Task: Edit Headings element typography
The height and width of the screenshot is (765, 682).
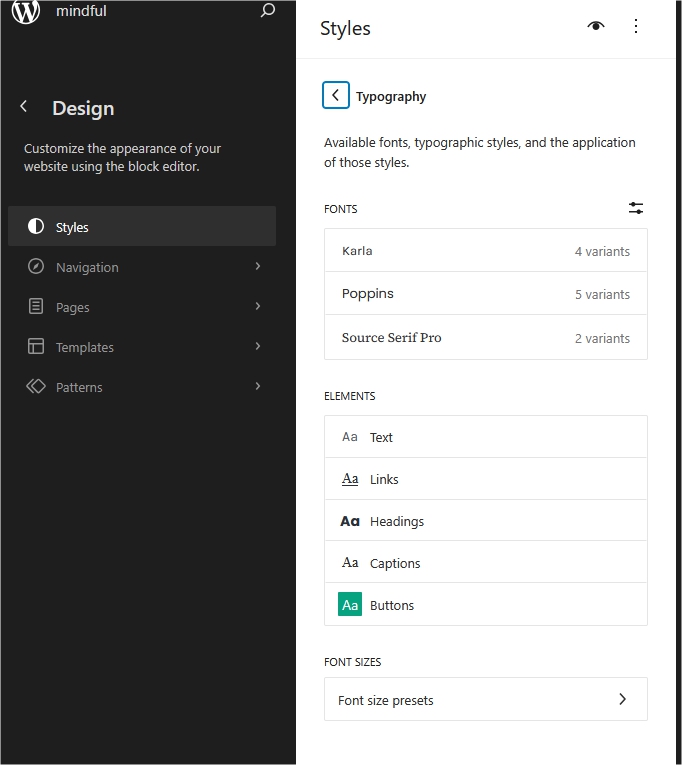Action: [485, 521]
